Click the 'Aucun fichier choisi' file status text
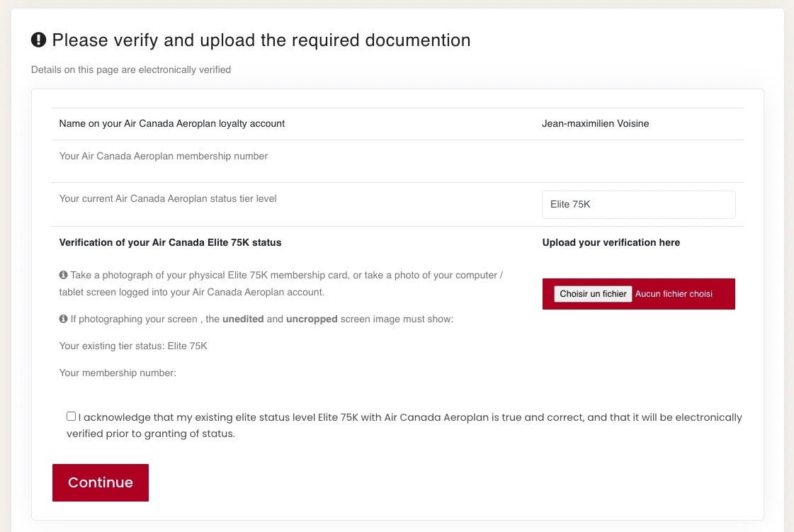This screenshot has height=532, width=794. [674, 294]
